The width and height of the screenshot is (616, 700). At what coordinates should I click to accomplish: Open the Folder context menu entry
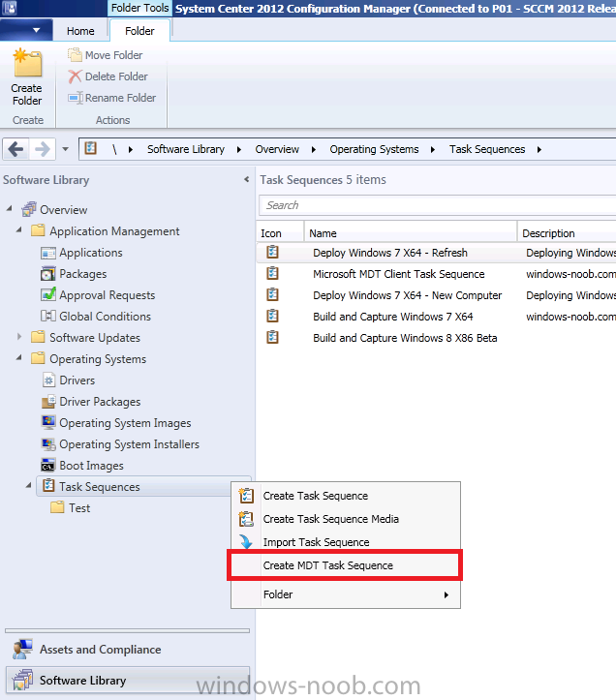tap(346, 594)
